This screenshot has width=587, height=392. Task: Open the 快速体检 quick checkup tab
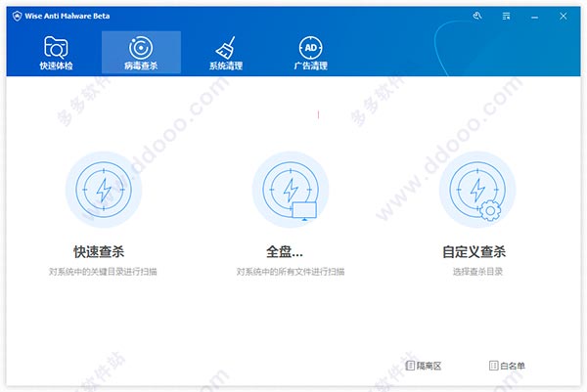click(x=56, y=53)
